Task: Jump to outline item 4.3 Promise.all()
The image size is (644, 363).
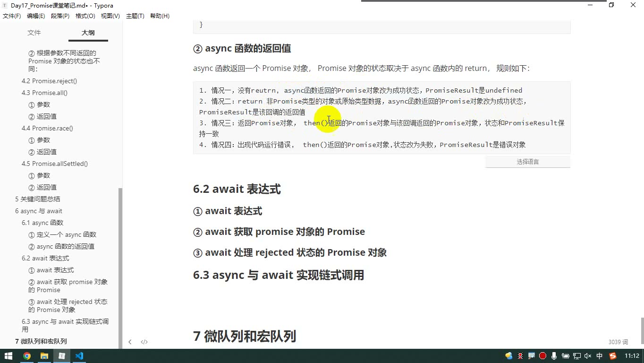Action: [x=44, y=93]
